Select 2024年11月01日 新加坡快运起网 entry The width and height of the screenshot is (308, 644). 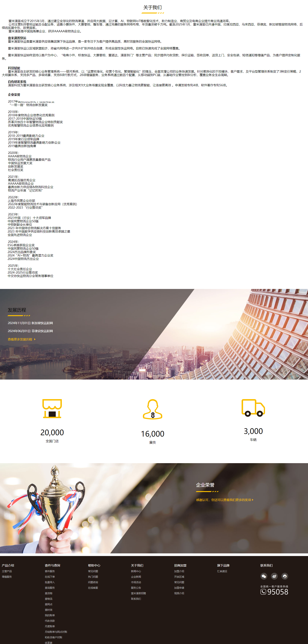point(30,323)
